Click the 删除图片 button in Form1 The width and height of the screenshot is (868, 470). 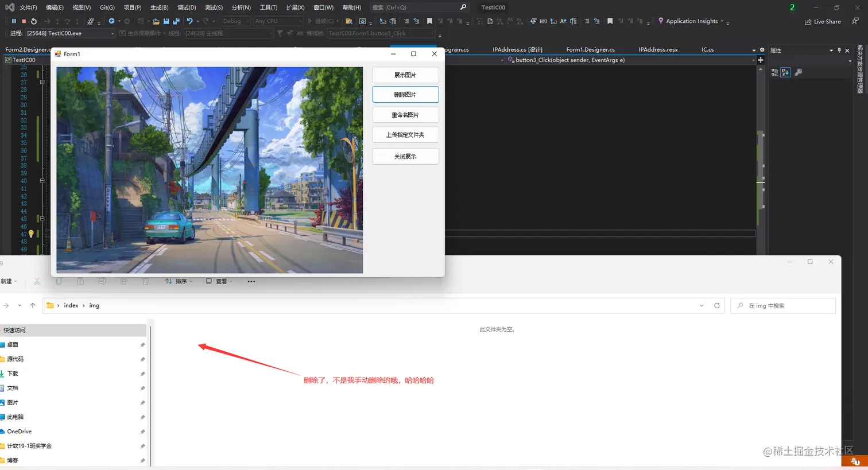pyautogui.click(x=405, y=95)
